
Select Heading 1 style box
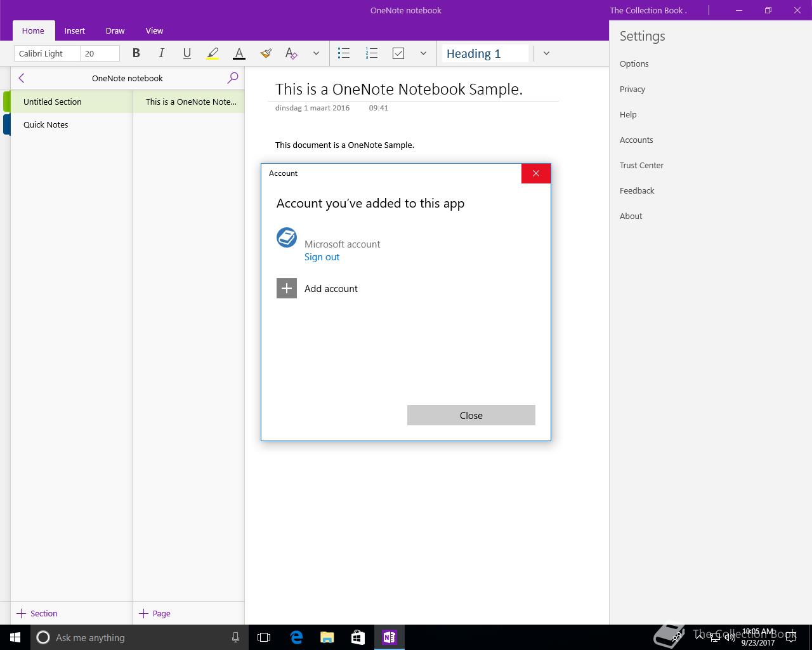point(485,53)
